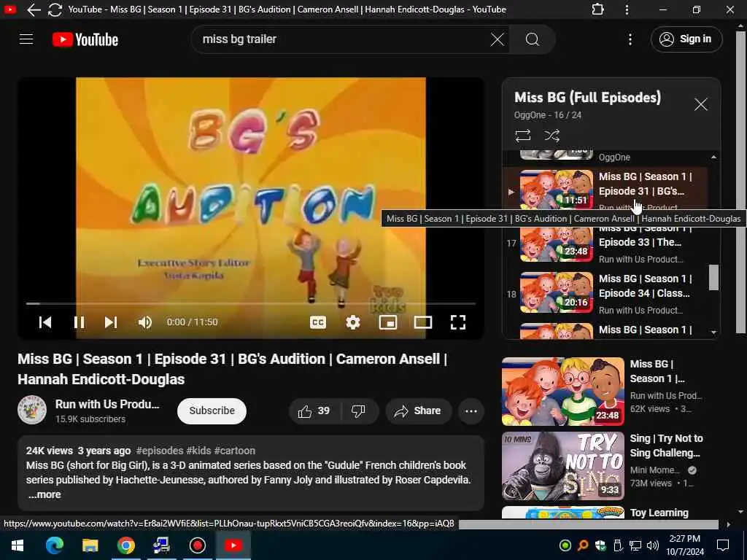747x560 pixels.
Task: Reload the page with refresh icon
Action: point(55,9)
